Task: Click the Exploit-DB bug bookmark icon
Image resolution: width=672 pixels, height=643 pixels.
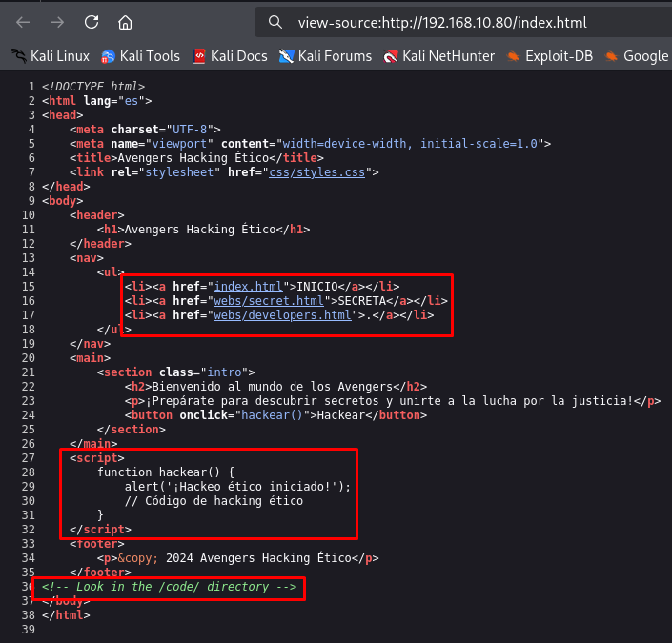Action: click(x=513, y=56)
